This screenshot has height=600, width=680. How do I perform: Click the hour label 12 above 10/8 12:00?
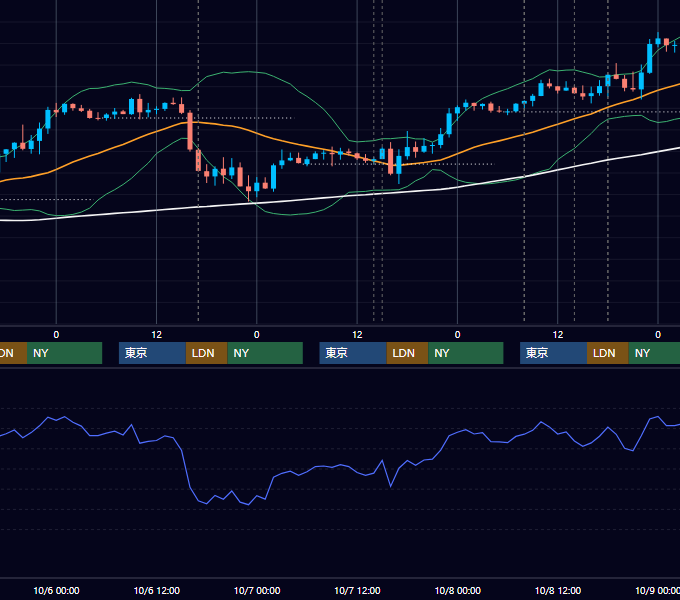558,335
